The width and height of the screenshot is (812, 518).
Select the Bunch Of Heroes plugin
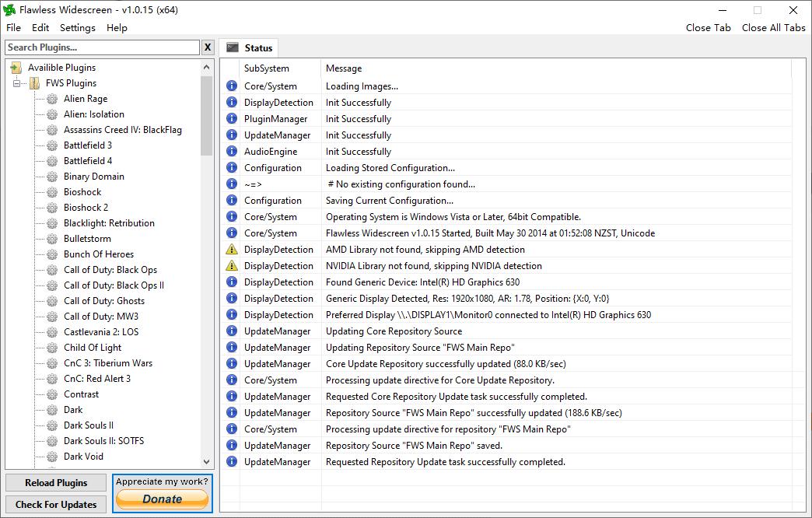coord(99,254)
